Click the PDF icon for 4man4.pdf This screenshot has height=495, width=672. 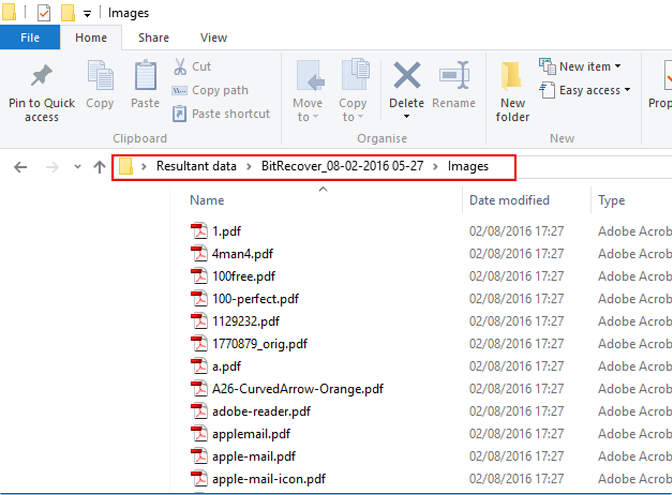[199, 253]
